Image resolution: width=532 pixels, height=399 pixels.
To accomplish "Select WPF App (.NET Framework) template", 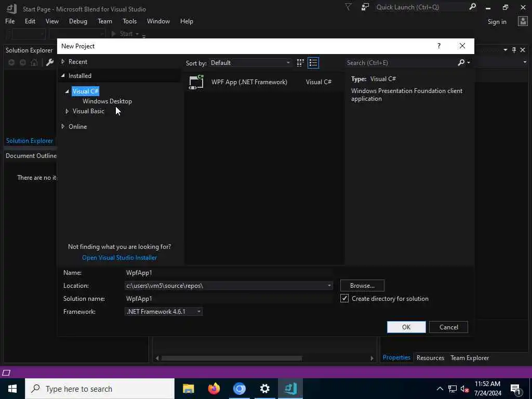I will pyautogui.click(x=264, y=82).
